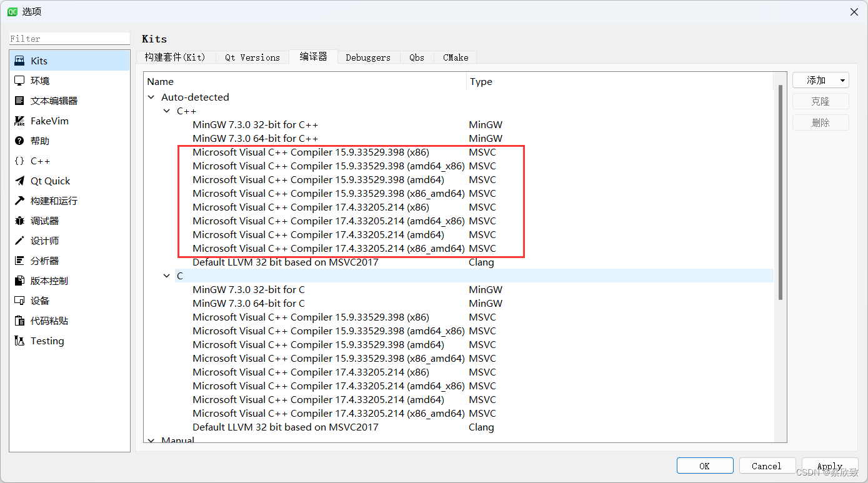Open the Qt Quick paper-plane icon
This screenshot has height=483, width=868.
click(19, 181)
